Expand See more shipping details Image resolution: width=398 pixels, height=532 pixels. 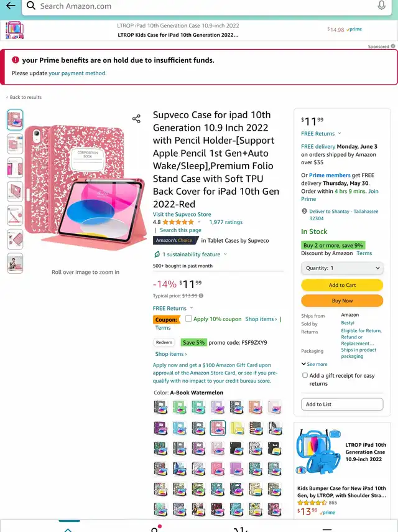point(314,364)
